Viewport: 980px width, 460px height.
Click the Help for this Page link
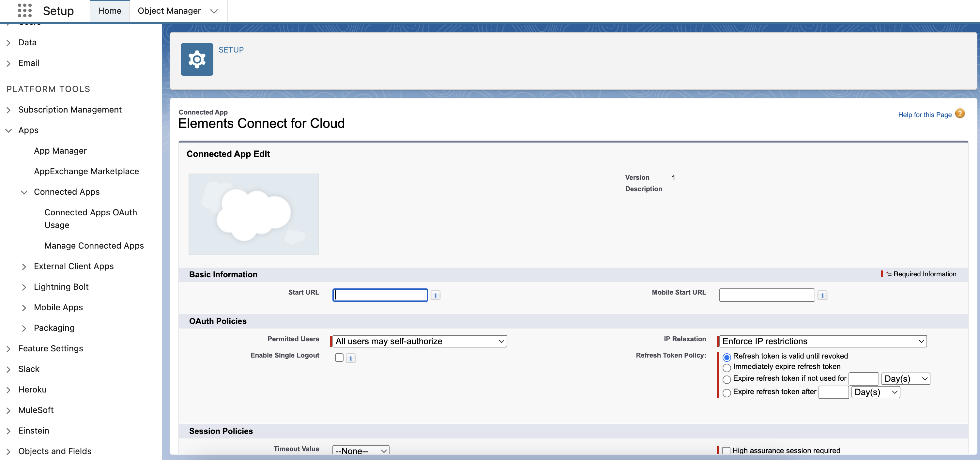(x=925, y=115)
